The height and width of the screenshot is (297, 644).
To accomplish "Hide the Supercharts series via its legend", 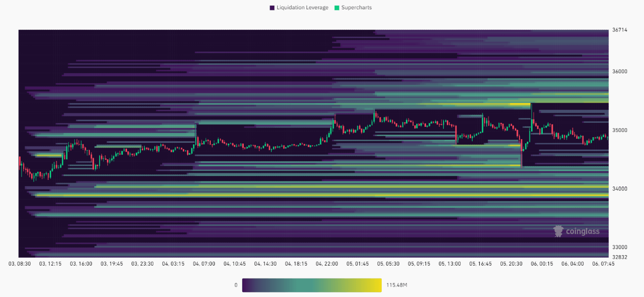I will pyautogui.click(x=354, y=7).
